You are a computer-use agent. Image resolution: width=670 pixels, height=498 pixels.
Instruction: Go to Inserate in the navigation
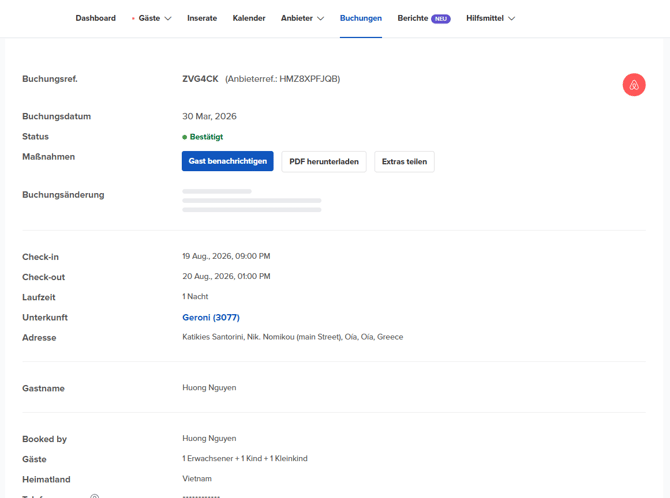point(202,18)
